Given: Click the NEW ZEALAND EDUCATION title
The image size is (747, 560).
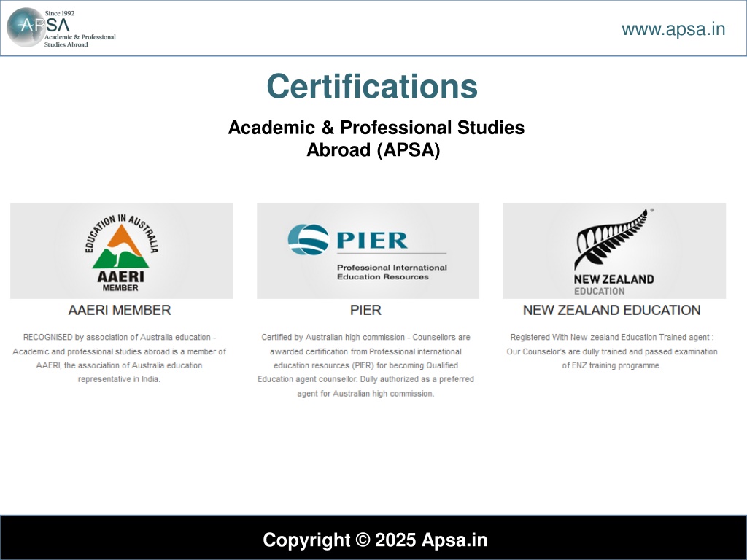Looking at the screenshot, I should click(x=612, y=310).
